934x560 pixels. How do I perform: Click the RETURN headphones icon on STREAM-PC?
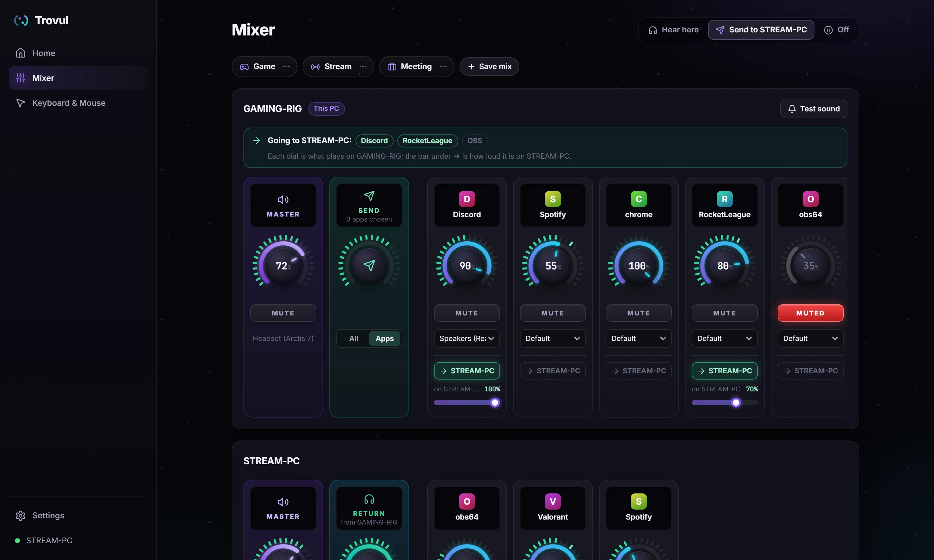coord(369,499)
